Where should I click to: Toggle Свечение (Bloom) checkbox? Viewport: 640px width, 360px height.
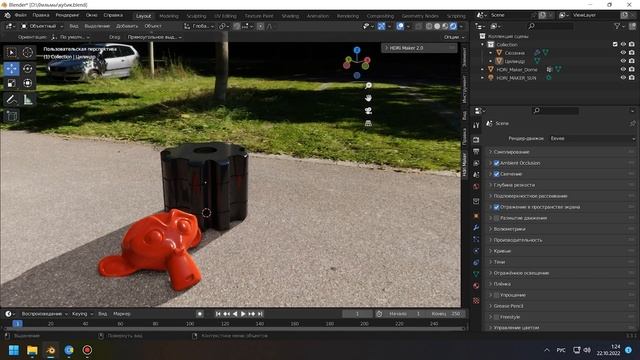[496, 174]
